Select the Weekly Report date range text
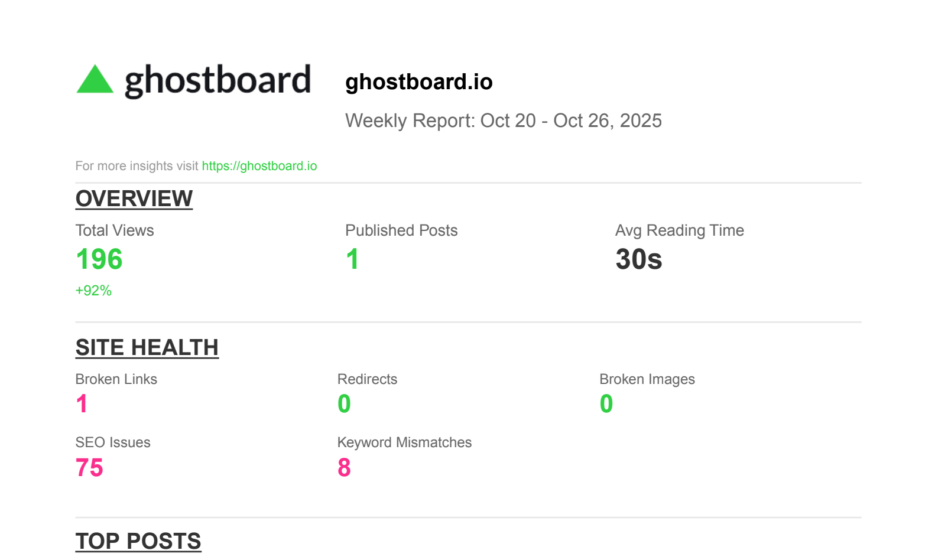935x560 pixels. click(503, 121)
